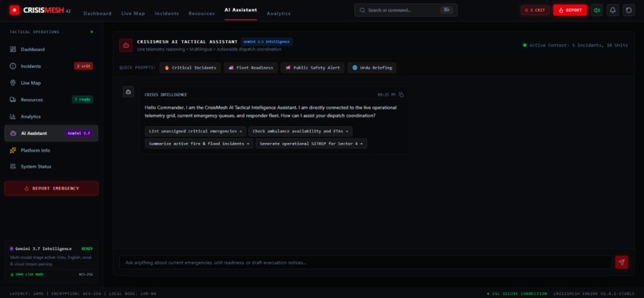Viewport: 644px width, 298px height.
Task: Click CRISISMESH ENGINE version text in footer
Action: [594, 293]
